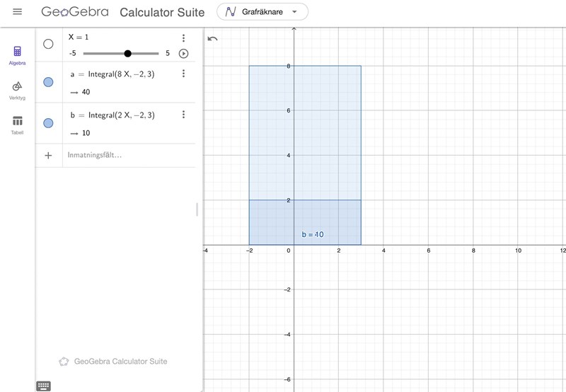Click the algebra panel resize handle

[197, 209]
